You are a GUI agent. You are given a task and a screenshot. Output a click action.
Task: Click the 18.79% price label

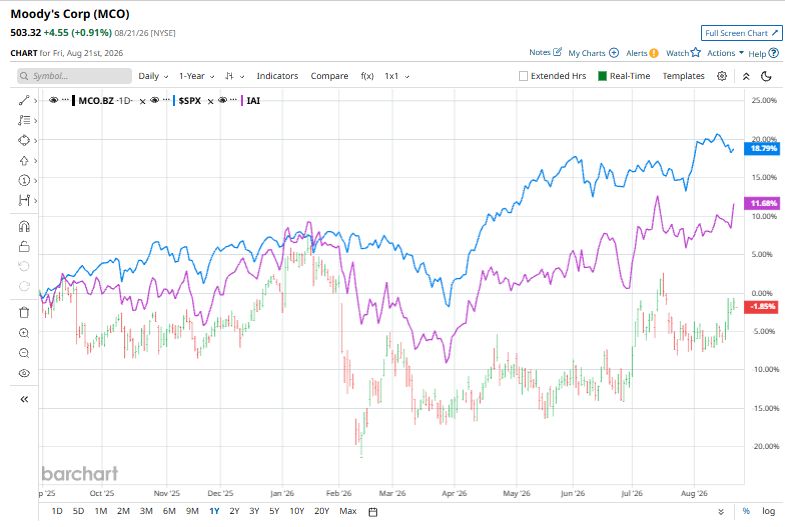click(762, 148)
